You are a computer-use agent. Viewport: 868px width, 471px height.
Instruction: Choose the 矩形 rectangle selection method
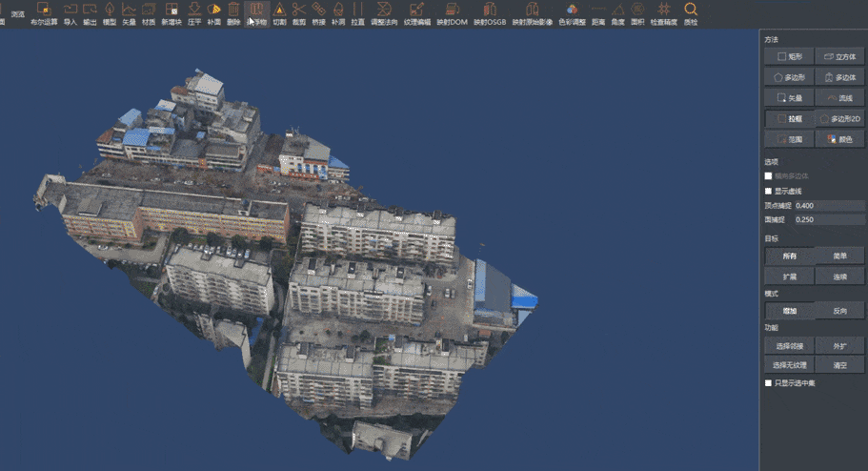[789, 57]
